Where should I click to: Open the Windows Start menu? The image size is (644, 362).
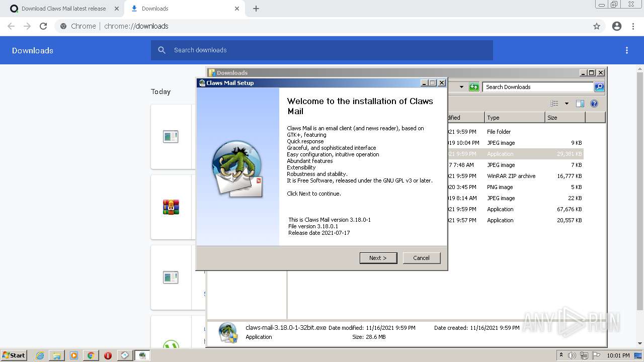pyautogui.click(x=14, y=355)
